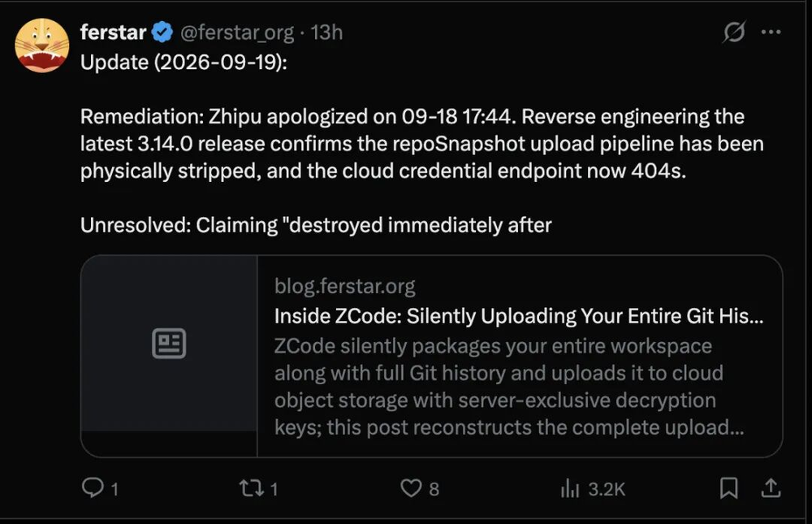The image size is (812, 524).
Task: Open the 13h post timestamp
Action: [x=326, y=32]
